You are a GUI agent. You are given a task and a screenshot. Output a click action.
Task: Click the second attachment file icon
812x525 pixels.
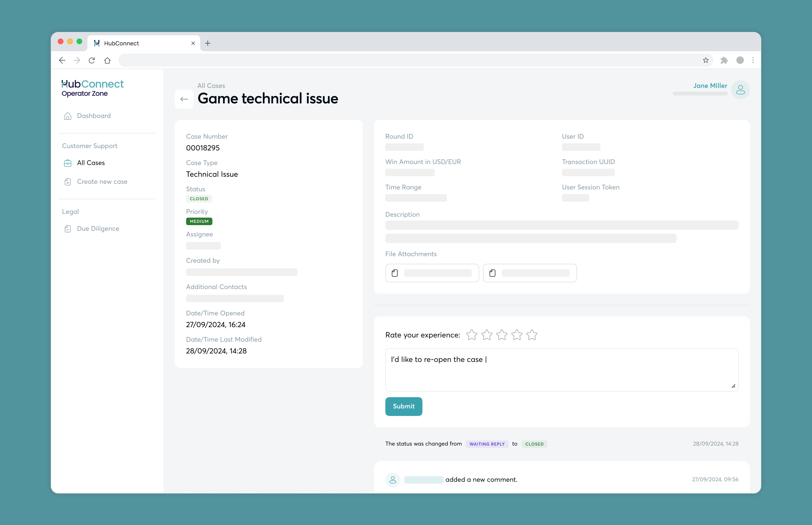point(492,273)
